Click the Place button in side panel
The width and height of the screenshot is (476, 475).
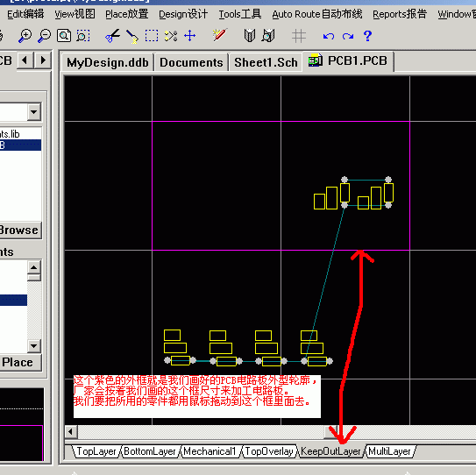(x=19, y=363)
